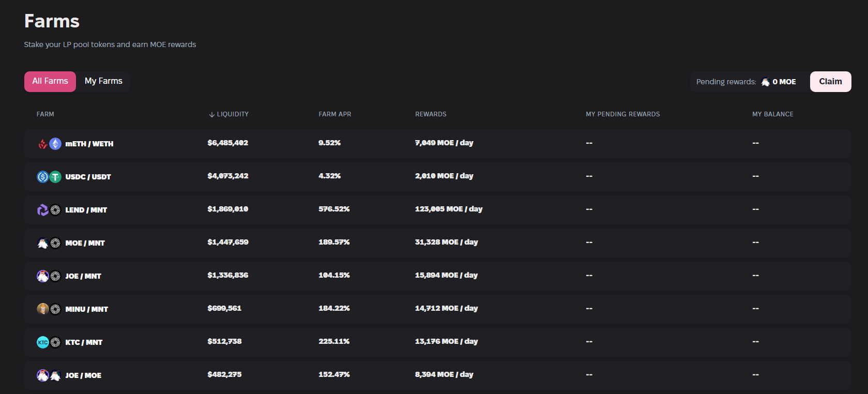Click the JOE / MNT token pair icon
The width and height of the screenshot is (868, 394).
[x=49, y=276]
